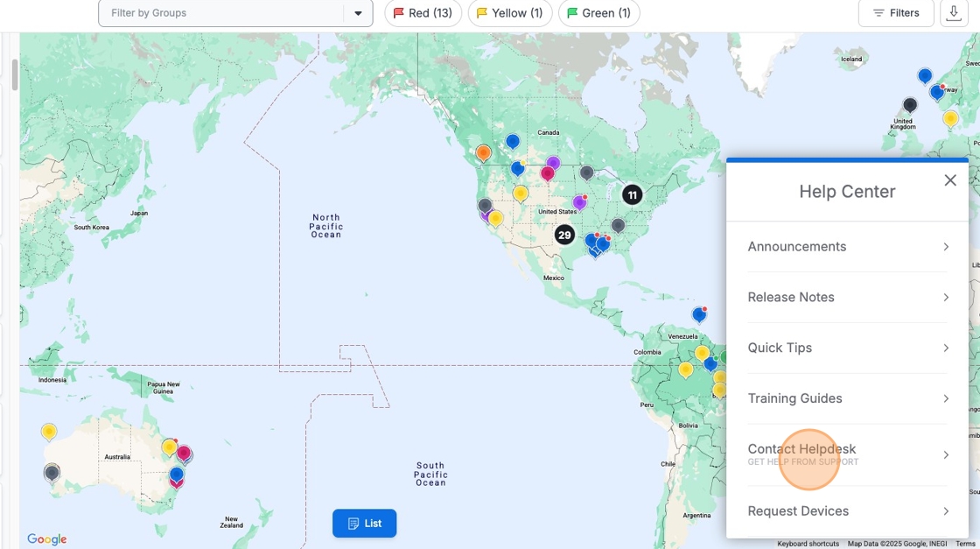980x549 pixels.
Task: Select the yellow pin in western US interior
Action: pyautogui.click(x=521, y=194)
